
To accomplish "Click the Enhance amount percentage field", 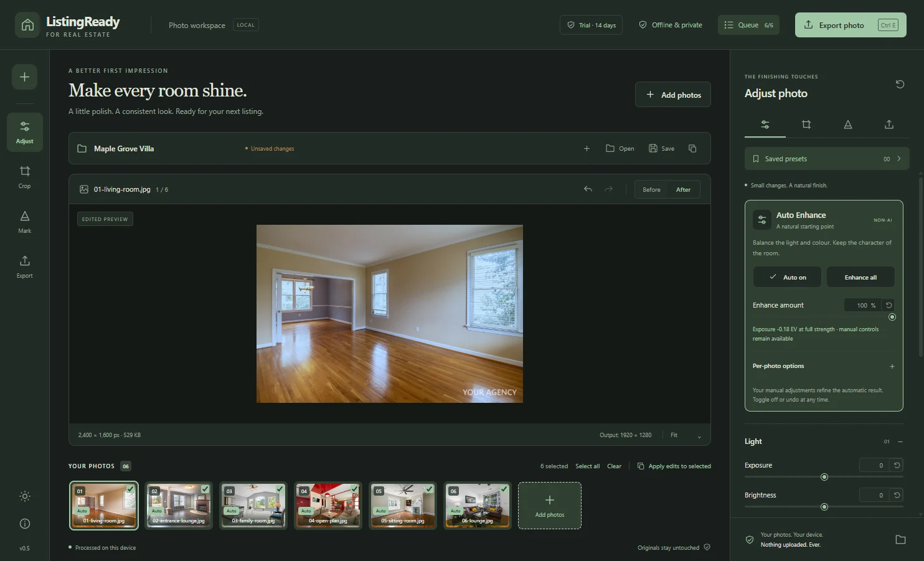I will click(x=862, y=305).
